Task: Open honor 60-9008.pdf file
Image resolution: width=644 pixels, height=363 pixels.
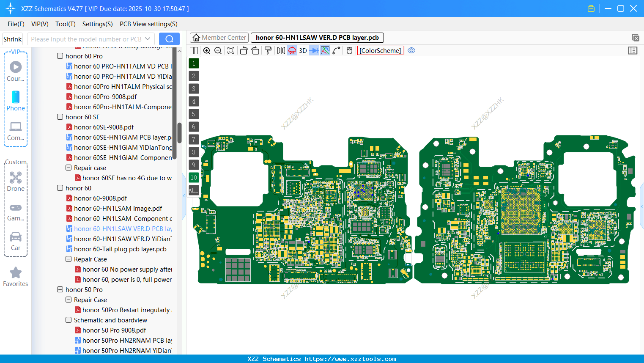Action: point(101,198)
